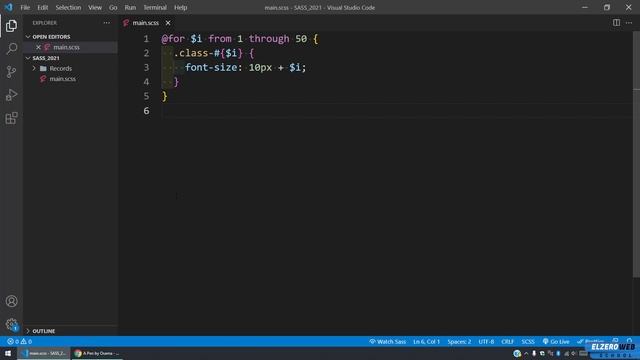
Task: Show hidden tray icons chevron
Action: (526, 353)
